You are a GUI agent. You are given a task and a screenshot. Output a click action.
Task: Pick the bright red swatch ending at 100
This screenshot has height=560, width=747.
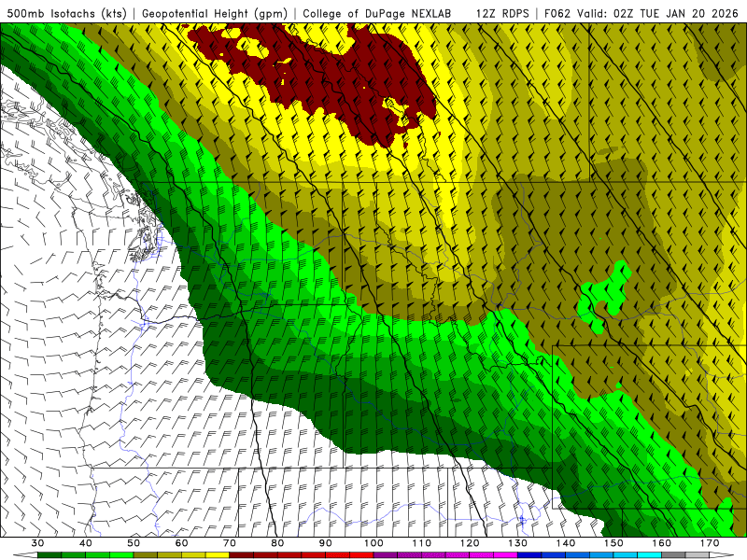point(361,554)
